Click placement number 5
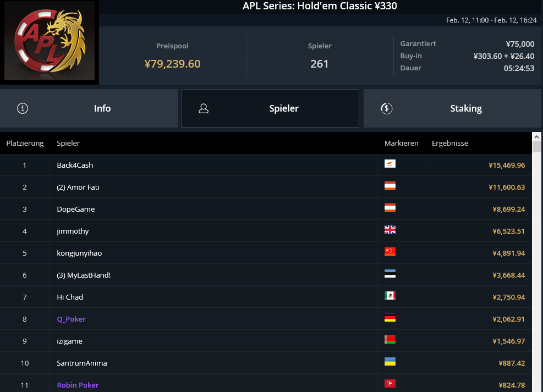The width and height of the screenshot is (543, 392). click(25, 253)
